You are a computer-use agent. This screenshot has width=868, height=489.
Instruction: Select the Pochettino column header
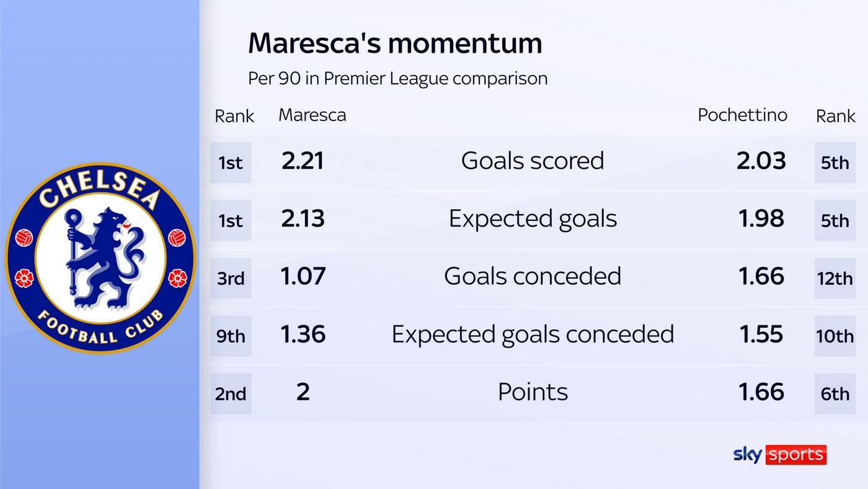742,115
